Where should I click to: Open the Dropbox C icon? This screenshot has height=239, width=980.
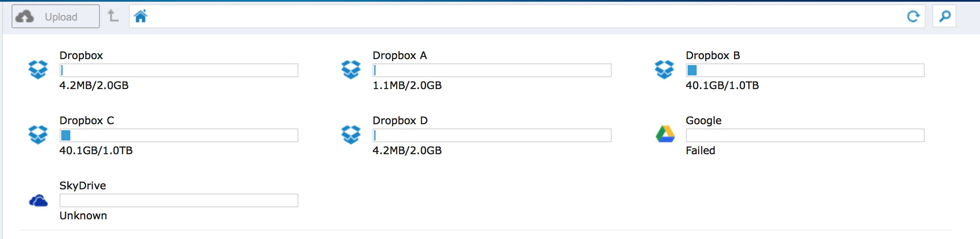(38, 134)
